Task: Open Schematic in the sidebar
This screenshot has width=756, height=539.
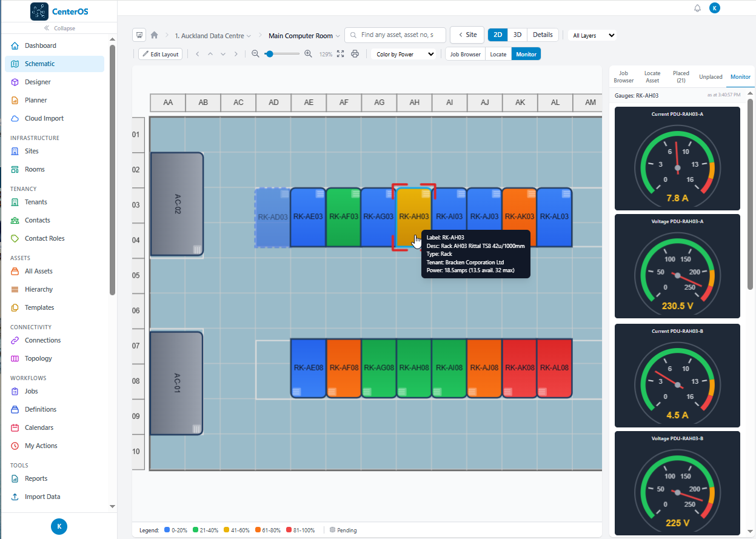Action: [x=55, y=64]
